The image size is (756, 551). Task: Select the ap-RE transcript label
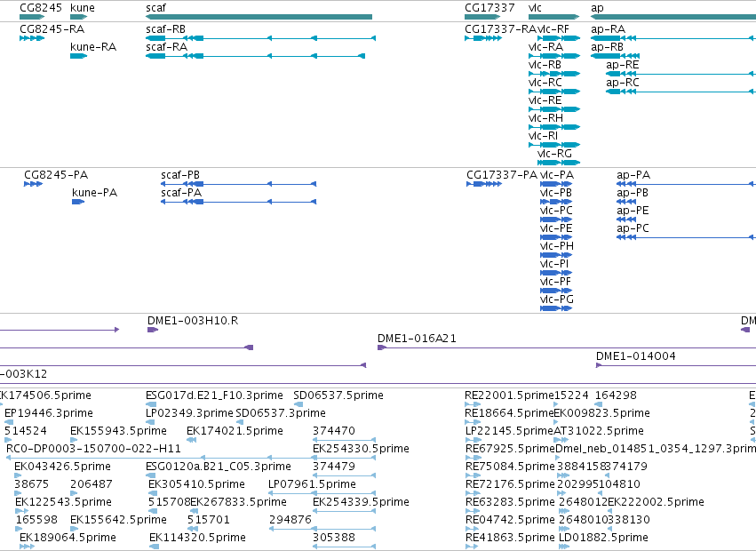(623, 65)
